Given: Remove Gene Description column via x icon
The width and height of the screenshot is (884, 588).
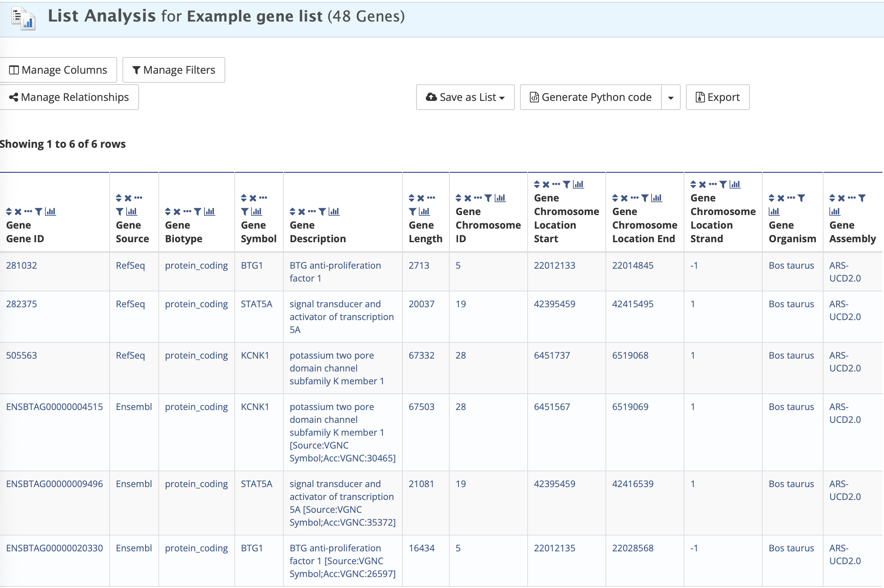Looking at the screenshot, I should (302, 212).
